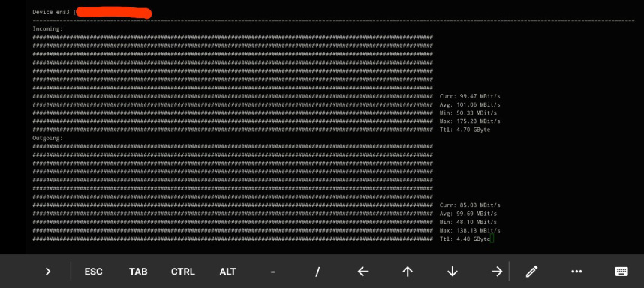Click the left arrow key icon

(x=363, y=271)
